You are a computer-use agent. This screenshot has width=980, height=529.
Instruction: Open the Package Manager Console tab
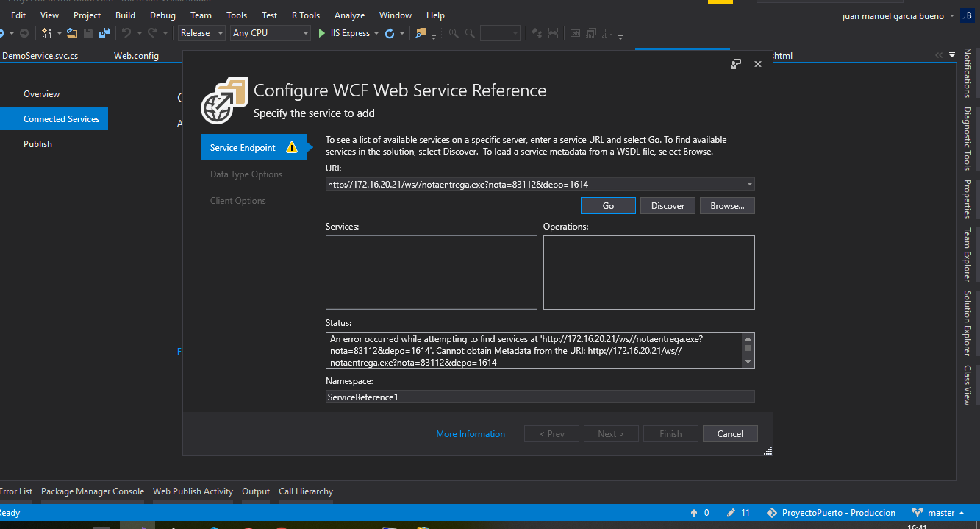[93, 491]
